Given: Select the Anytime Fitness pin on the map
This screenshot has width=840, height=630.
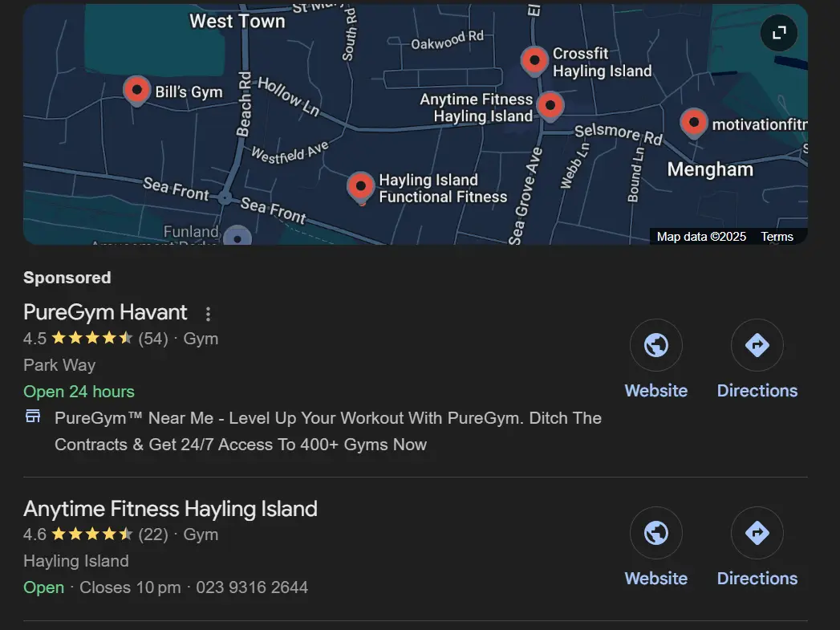Looking at the screenshot, I should click(550, 105).
